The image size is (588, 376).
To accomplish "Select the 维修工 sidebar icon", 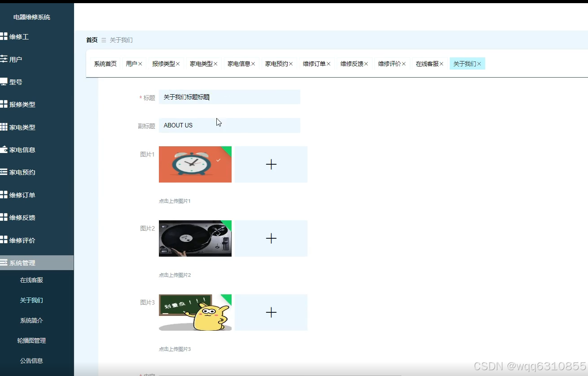I will pos(5,36).
